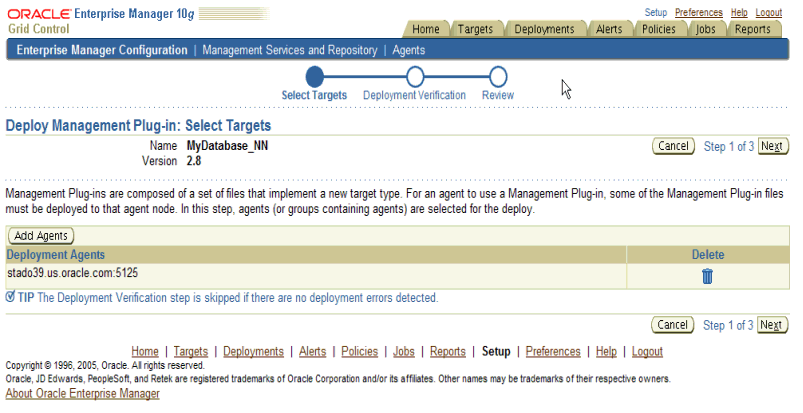
Task: Open the Reports tab
Action: pyautogui.click(x=752, y=29)
